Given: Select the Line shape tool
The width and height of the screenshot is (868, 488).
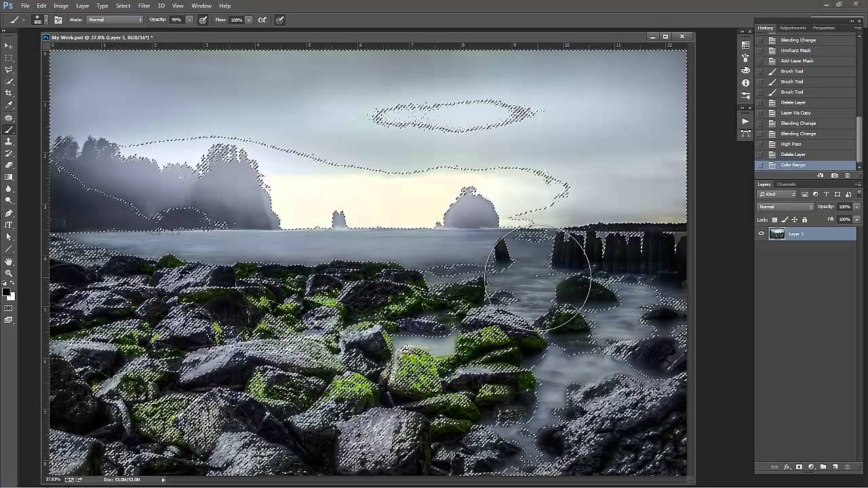Looking at the screenshot, I should pos(9,249).
